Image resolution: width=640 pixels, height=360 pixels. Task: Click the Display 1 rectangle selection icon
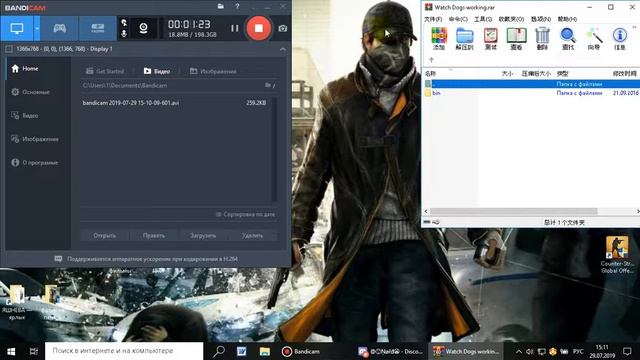click(9, 49)
